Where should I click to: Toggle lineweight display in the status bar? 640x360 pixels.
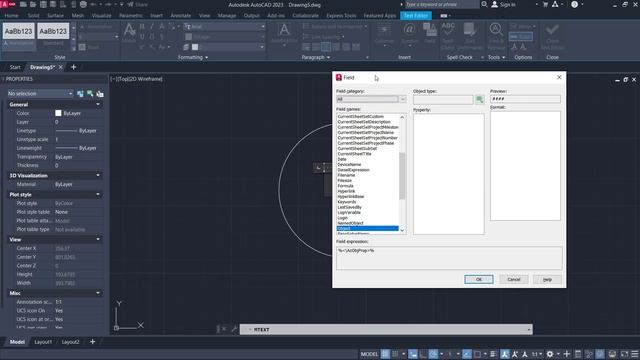(493, 354)
